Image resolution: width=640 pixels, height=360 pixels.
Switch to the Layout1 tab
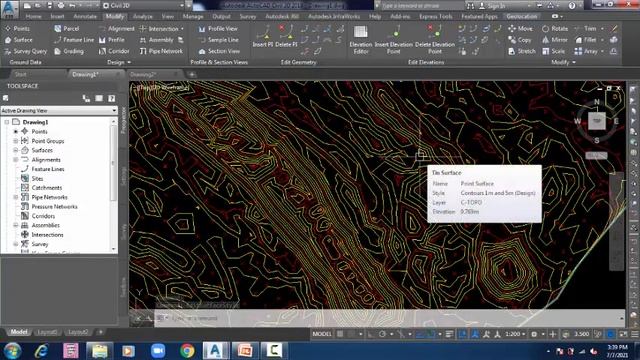[47, 332]
